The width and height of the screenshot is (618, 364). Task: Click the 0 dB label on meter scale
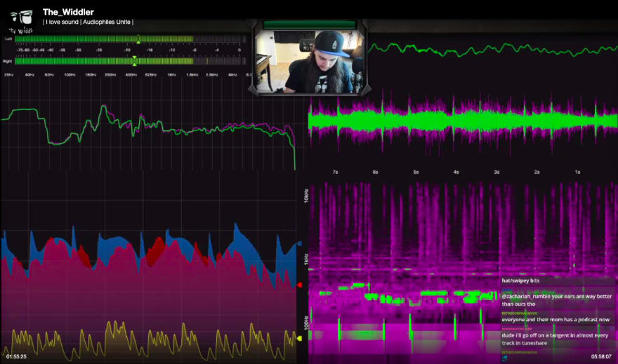(239, 50)
